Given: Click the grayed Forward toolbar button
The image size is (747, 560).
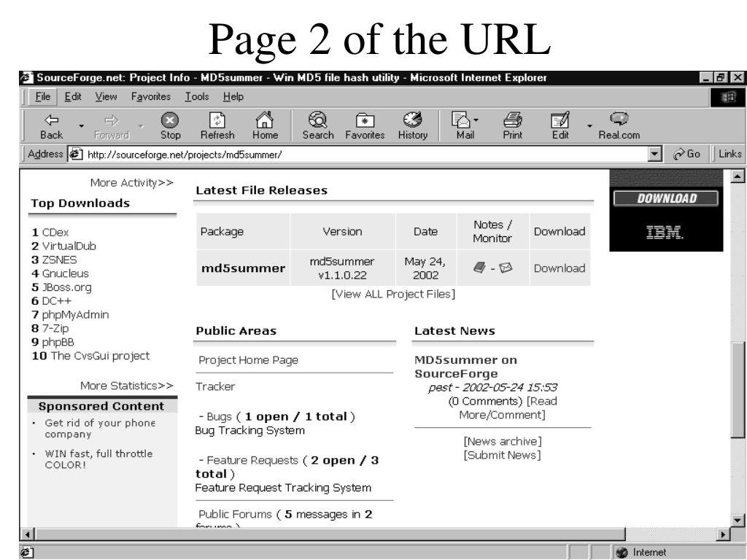Looking at the screenshot, I should (x=112, y=126).
